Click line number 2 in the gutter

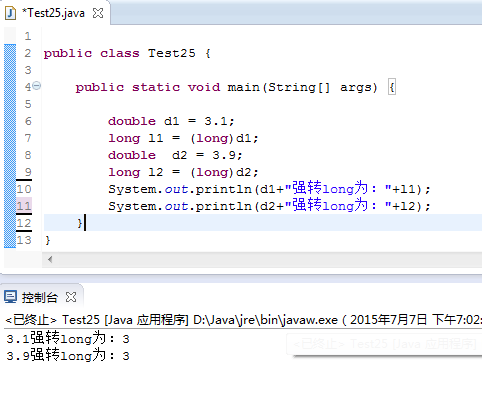28,53
